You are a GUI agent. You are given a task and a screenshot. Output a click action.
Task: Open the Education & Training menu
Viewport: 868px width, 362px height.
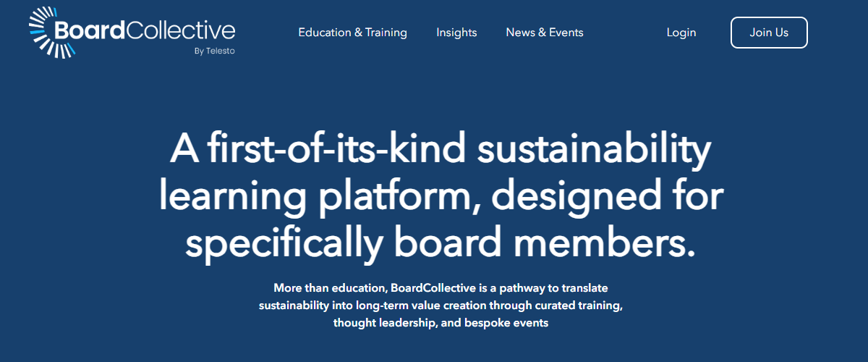352,33
